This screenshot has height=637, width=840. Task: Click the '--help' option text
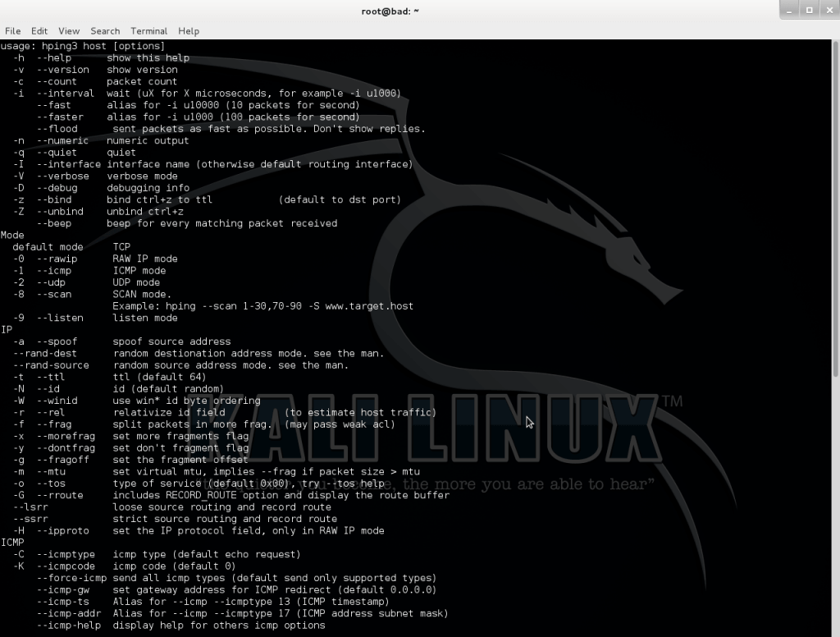point(53,58)
